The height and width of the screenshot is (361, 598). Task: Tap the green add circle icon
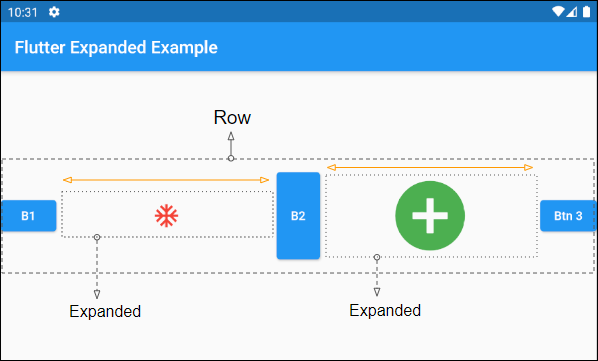pyautogui.click(x=430, y=216)
